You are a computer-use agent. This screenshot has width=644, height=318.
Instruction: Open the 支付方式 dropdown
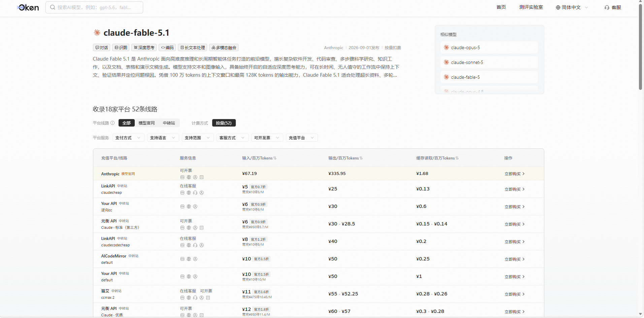tap(128, 138)
